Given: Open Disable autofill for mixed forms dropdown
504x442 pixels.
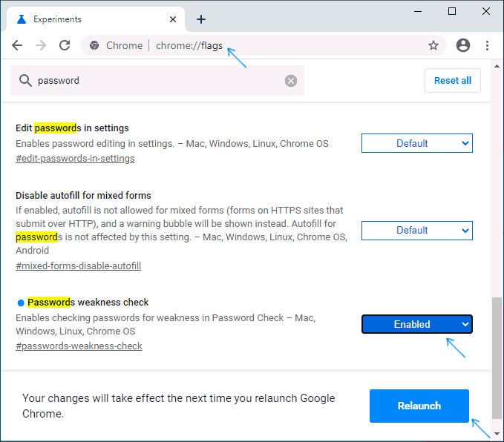Looking at the screenshot, I should click(417, 231).
